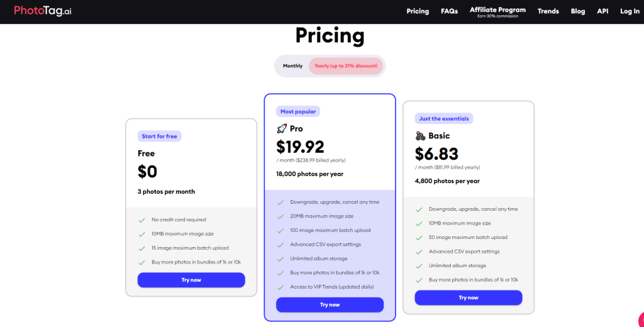Click checkmark beside 20MB maximum image size
Image resolution: width=644 pixels, height=327 pixels.
[280, 216]
